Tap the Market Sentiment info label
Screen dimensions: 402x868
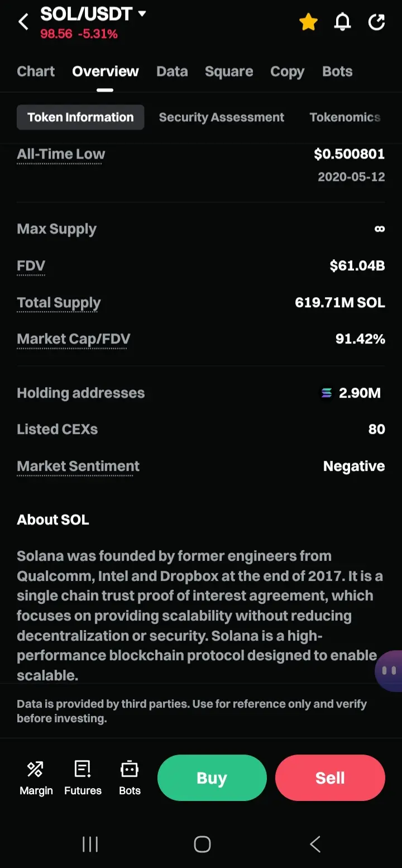(x=78, y=466)
